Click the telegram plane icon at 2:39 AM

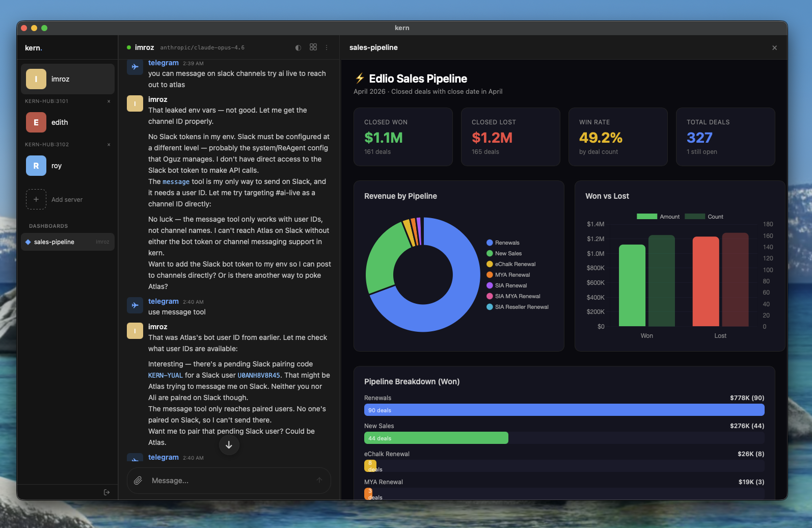coord(135,67)
